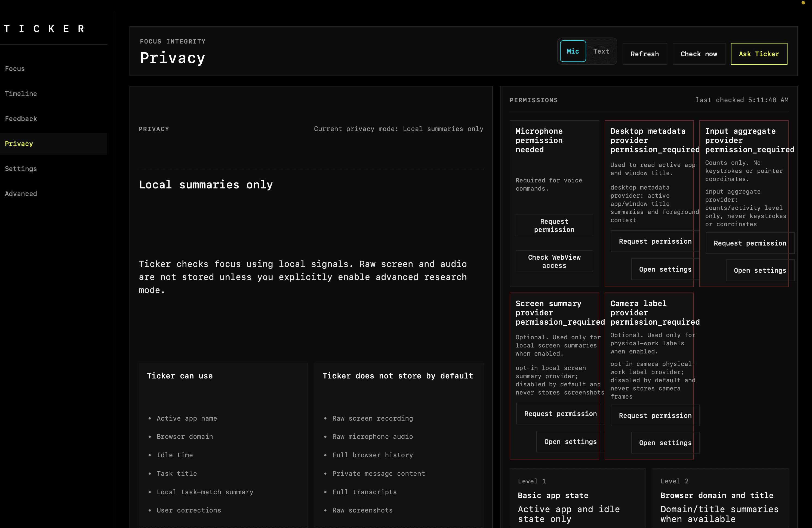Click the 'Idle time' list item
The image size is (812, 528).
pos(175,455)
